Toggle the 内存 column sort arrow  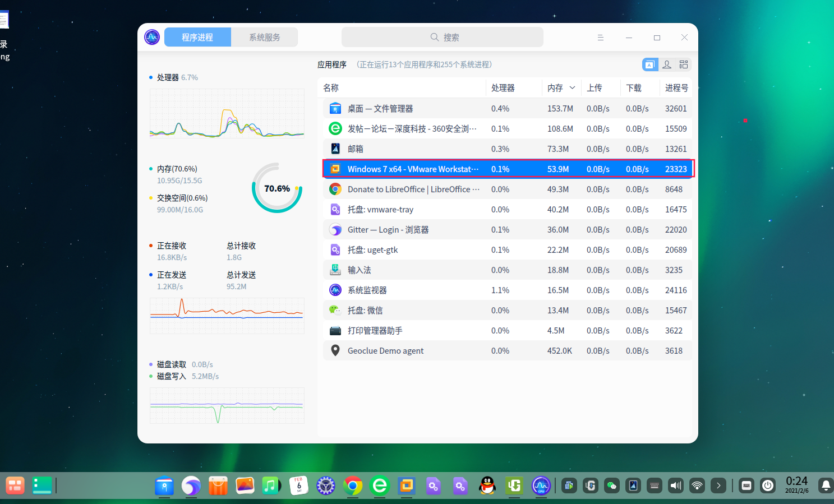click(x=572, y=88)
